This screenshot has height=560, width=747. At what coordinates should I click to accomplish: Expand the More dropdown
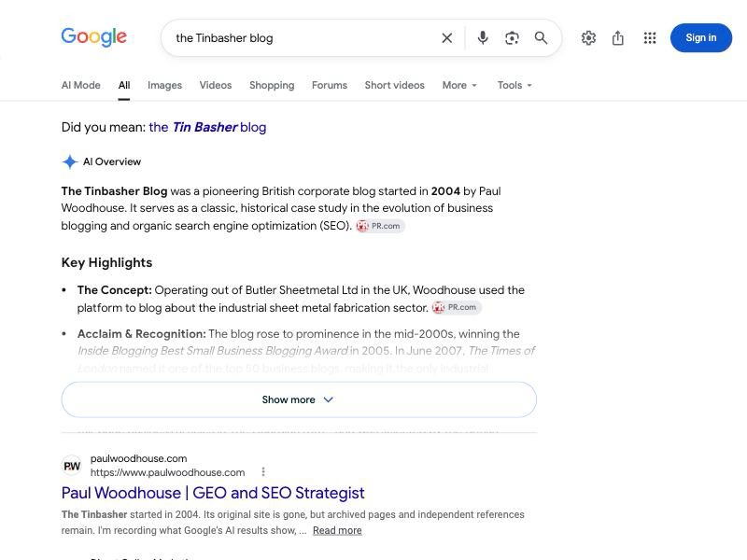coord(459,85)
